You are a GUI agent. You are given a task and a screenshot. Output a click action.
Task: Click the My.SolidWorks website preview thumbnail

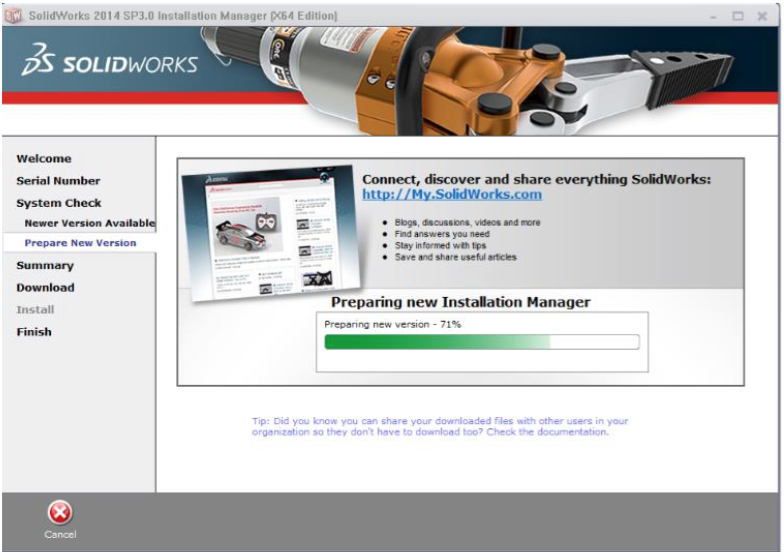[x=268, y=232]
